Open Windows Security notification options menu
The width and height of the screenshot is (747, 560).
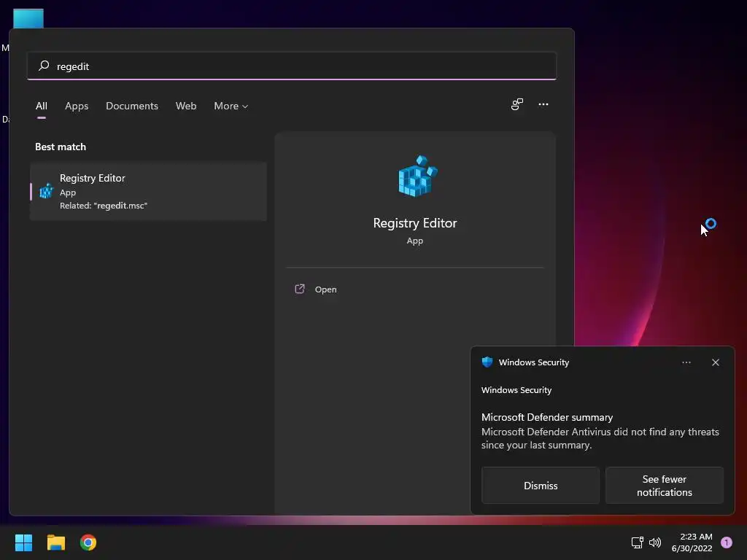[686, 362]
